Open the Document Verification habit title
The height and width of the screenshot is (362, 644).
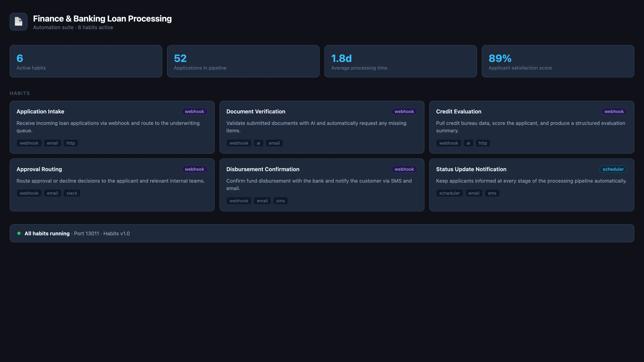pyautogui.click(x=256, y=111)
